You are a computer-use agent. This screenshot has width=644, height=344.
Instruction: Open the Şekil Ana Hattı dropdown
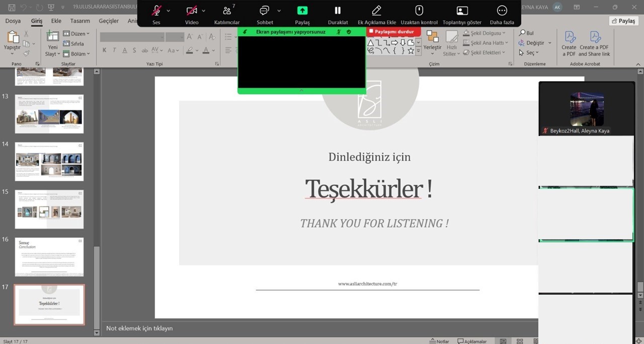tap(486, 43)
